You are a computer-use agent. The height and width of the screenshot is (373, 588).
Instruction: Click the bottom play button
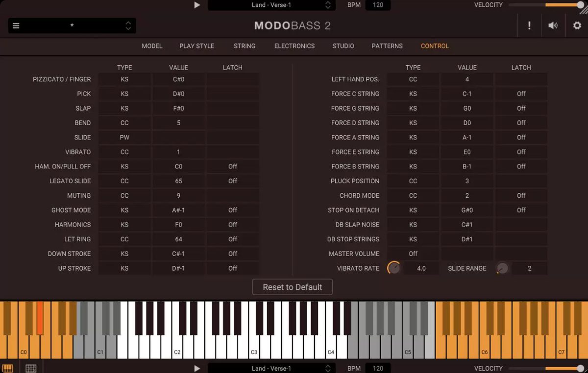tap(197, 368)
